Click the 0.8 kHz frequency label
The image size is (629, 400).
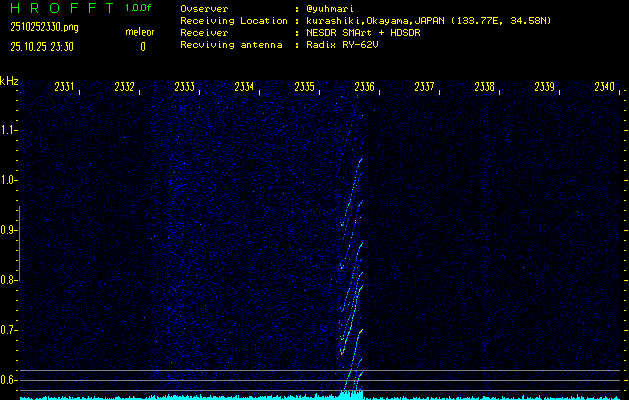(9, 280)
